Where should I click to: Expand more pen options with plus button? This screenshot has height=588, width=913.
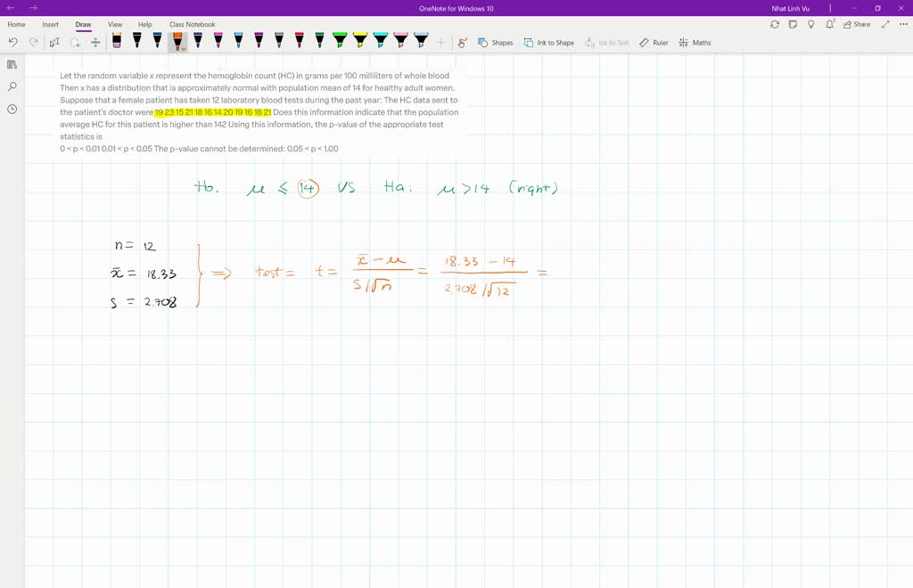coord(440,42)
